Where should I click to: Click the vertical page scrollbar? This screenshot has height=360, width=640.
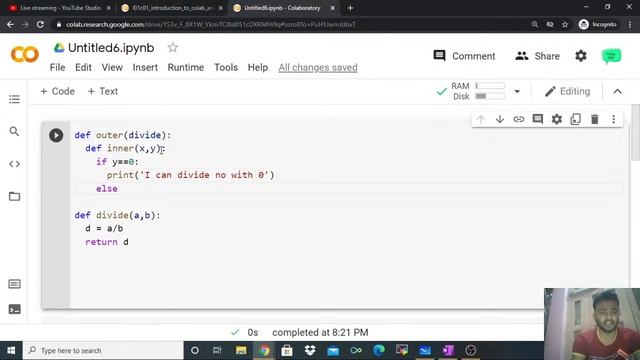tap(635, 134)
